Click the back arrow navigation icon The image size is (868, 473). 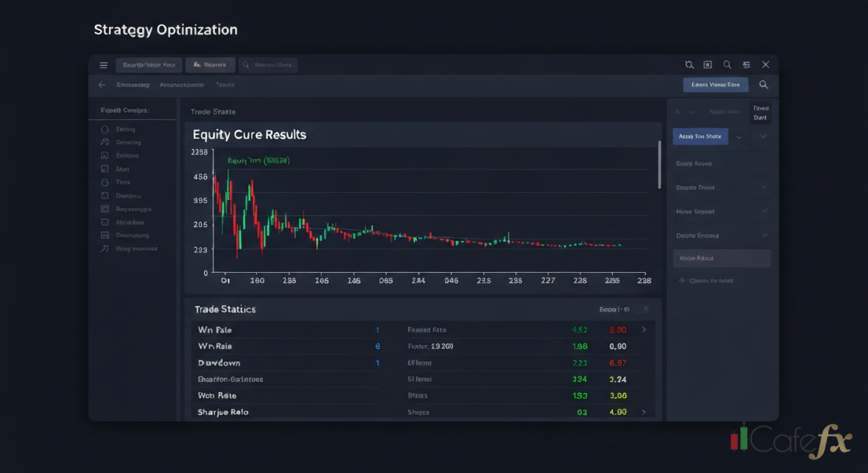click(102, 85)
